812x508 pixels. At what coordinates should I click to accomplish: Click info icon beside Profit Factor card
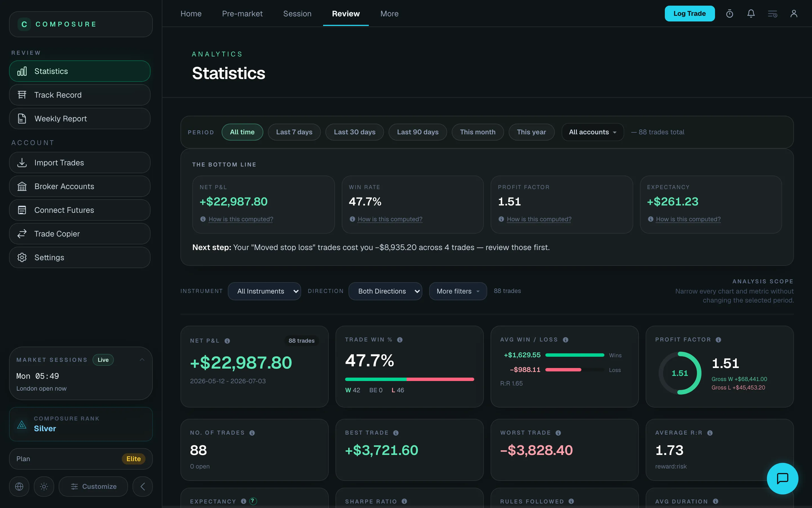tap(718, 340)
